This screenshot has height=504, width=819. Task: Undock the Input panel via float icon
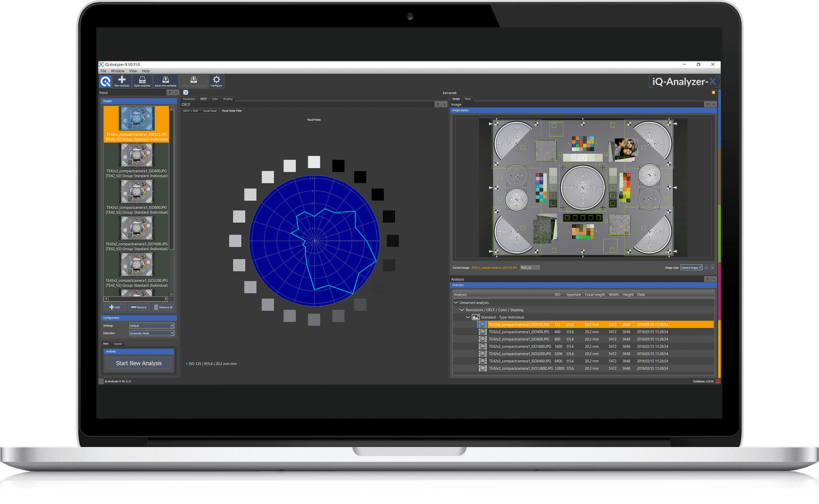coord(169,93)
